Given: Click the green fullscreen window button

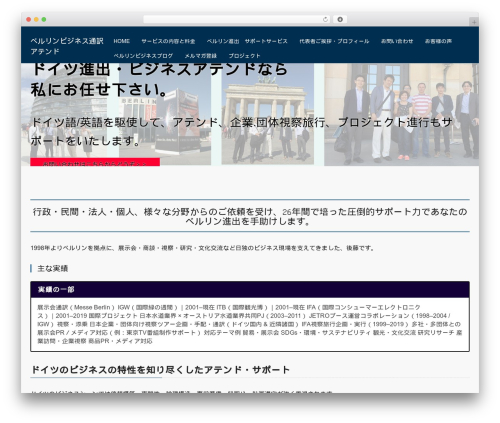Looking at the screenshot, I should tap(44, 19).
